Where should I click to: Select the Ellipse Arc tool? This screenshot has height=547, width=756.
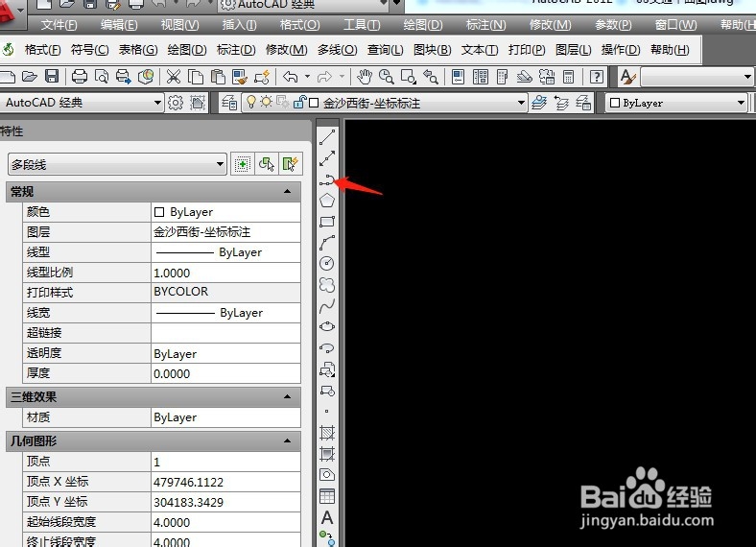tap(327, 348)
